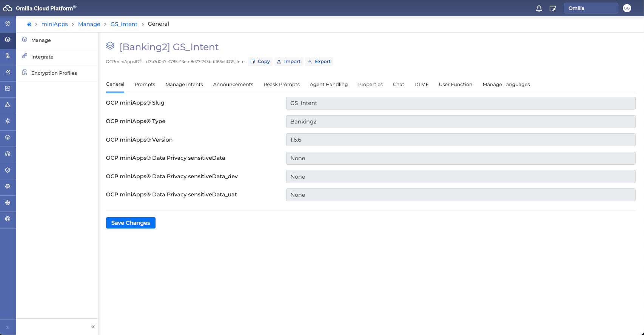This screenshot has width=644, height=335.
Task: Click the Export button
Action: [319, 62]
